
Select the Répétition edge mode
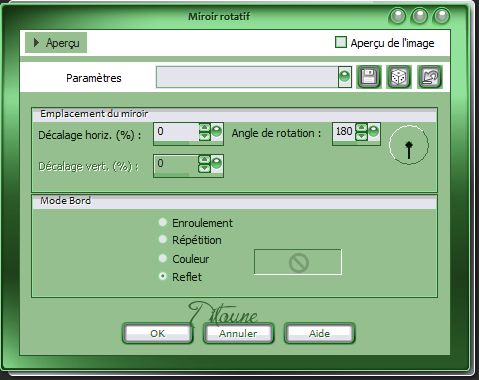coord(163,239)
